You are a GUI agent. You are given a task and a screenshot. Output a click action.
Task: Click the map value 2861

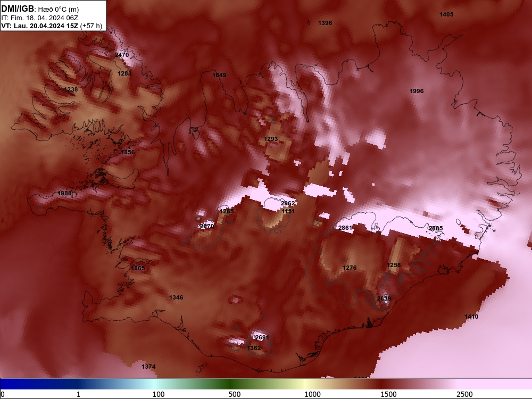345,228
